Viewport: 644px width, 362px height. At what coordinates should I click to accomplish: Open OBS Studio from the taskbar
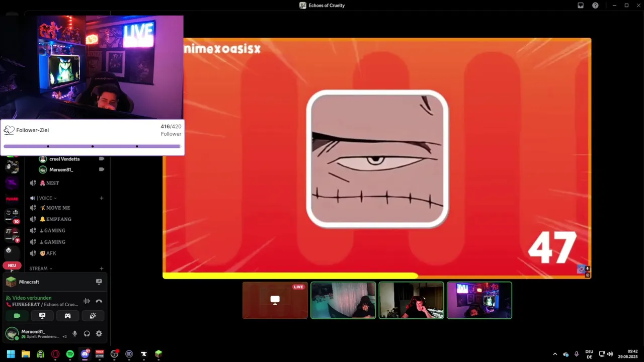coord(114,354)
